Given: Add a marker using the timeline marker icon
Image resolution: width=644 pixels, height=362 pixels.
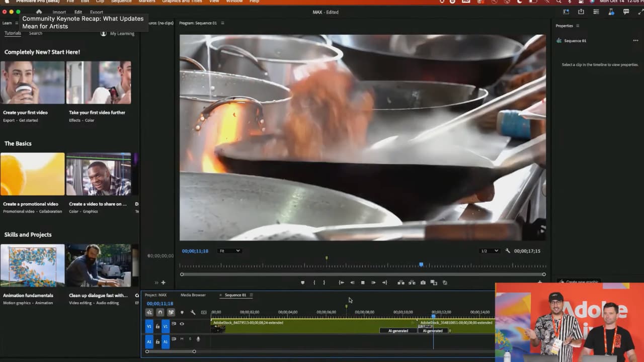Looking at the screenshot, I should [182, 312].
